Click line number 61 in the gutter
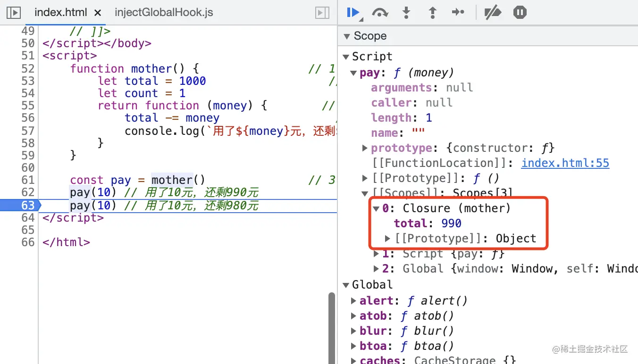 (28, 180)
